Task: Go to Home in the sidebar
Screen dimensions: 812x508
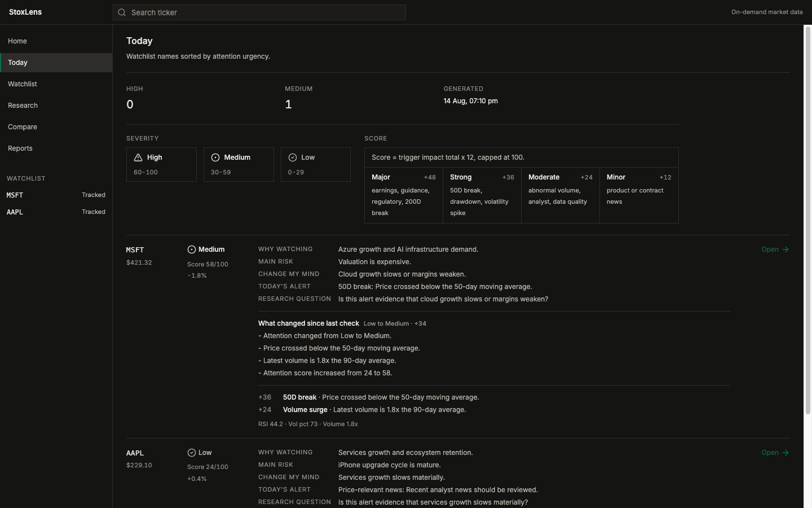Action: (x=56, y=41)
